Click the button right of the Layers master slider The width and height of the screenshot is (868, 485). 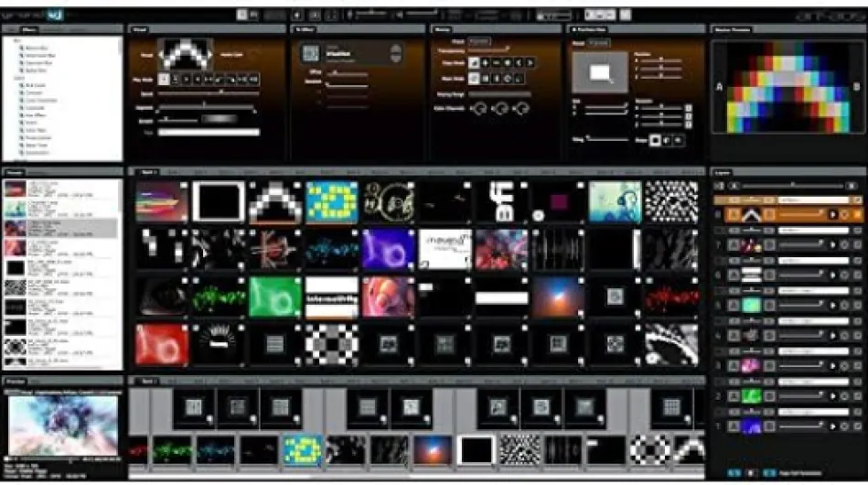click(852, 186)
